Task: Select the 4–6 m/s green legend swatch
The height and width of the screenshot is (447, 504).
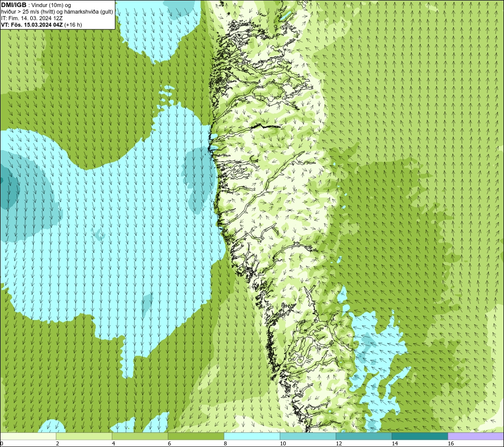Action: tap(140, 436)
